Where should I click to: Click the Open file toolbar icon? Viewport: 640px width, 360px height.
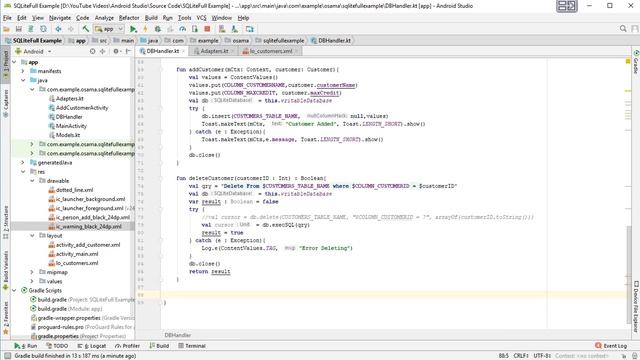click(x=7, y=29)
